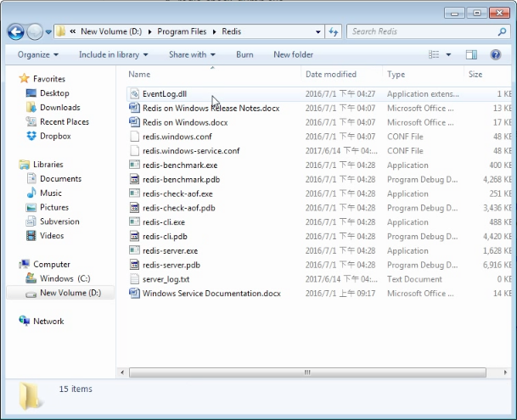Toggle the preview pane button
Viewport: 517px width, 420px height.
[x=471, y=54]
